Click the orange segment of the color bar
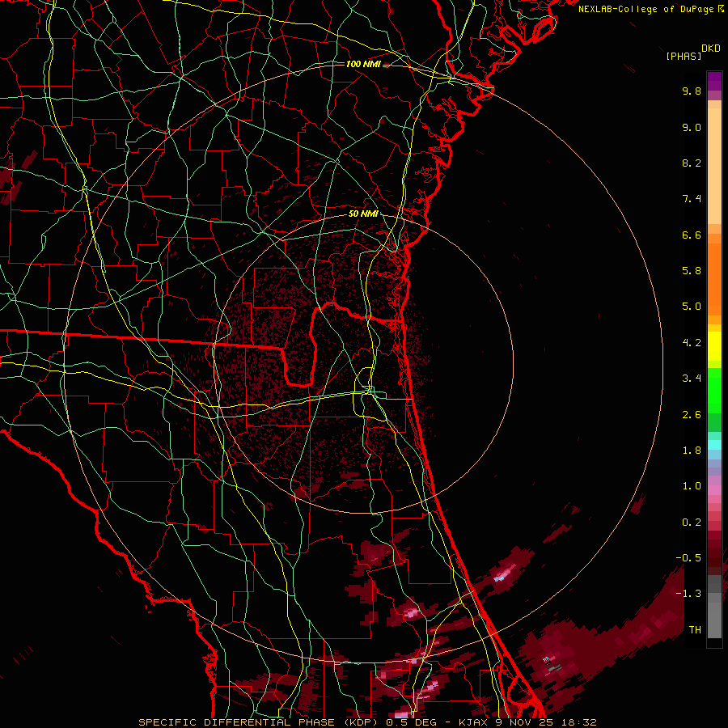Viewport: 728px width, 728px height. click(714, 279)
